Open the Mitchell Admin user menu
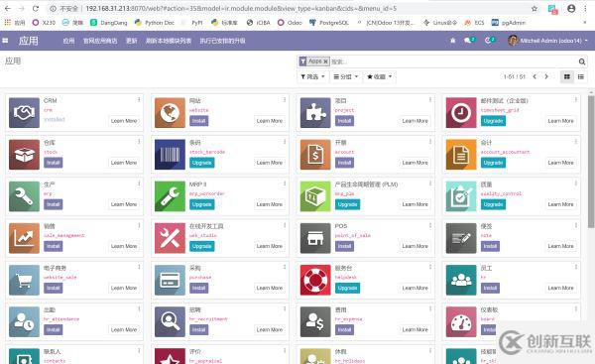 pyautogui.click(x=548, y=41)
